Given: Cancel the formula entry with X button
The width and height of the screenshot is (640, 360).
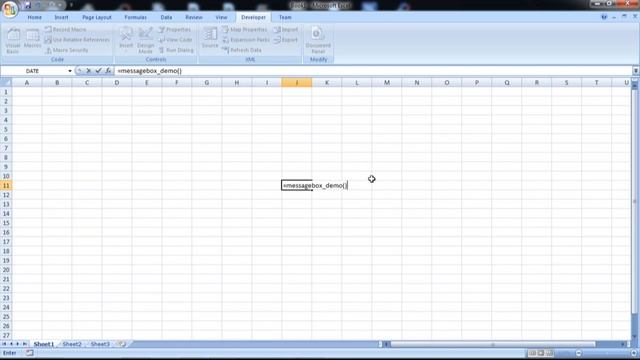Looking at the screenshot, I should pos(89,71).
